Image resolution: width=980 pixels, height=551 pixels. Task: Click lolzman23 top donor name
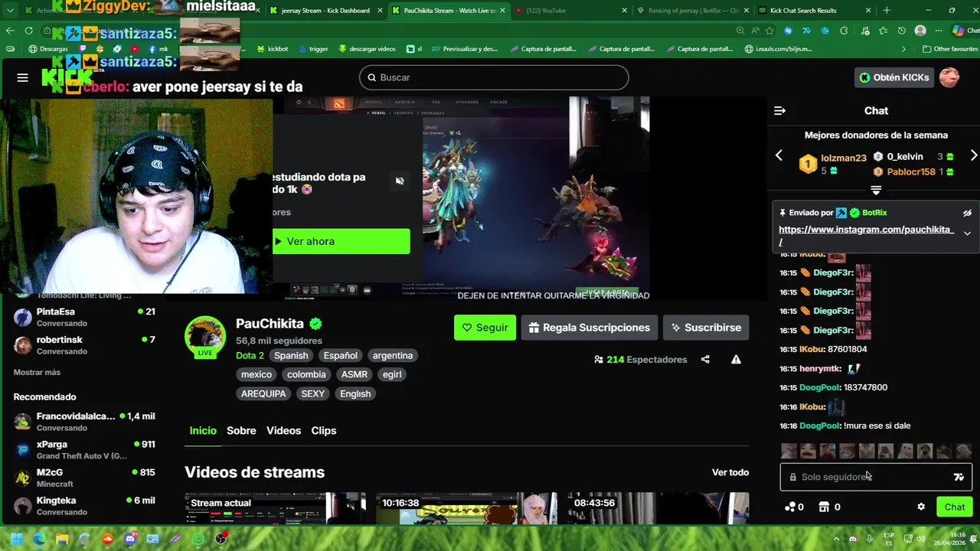pyautogui.click(x=843, y=158)
